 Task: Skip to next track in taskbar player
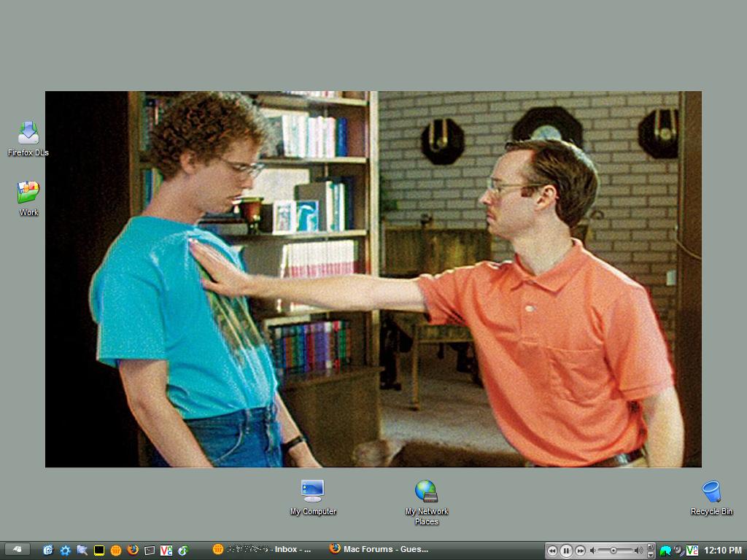point(580,551)
